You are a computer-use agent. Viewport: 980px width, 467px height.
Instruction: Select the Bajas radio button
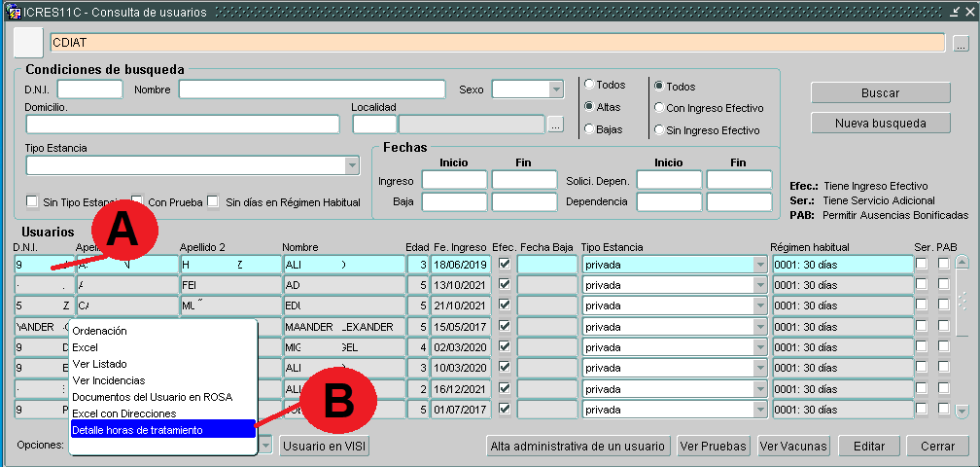pyautogui.click(x=589, y=128)
